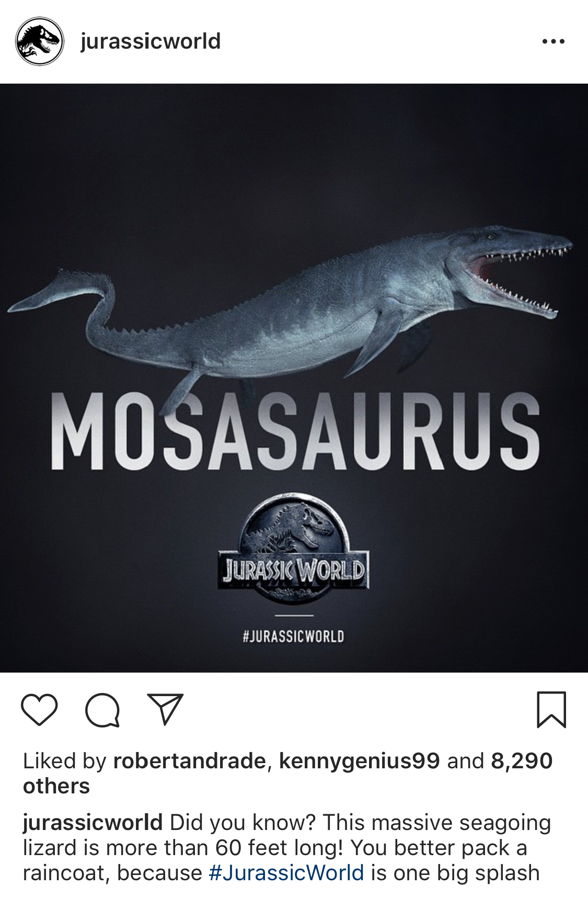The width and height of the screenshot is (588, 898).
Task: Share the post with the paper plane icon
Action: click(x=165, y=709)
